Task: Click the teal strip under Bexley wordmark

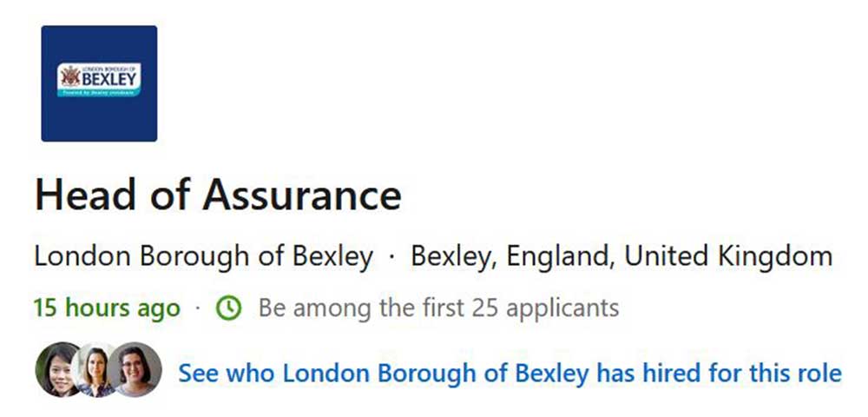Action: point(99,91)
